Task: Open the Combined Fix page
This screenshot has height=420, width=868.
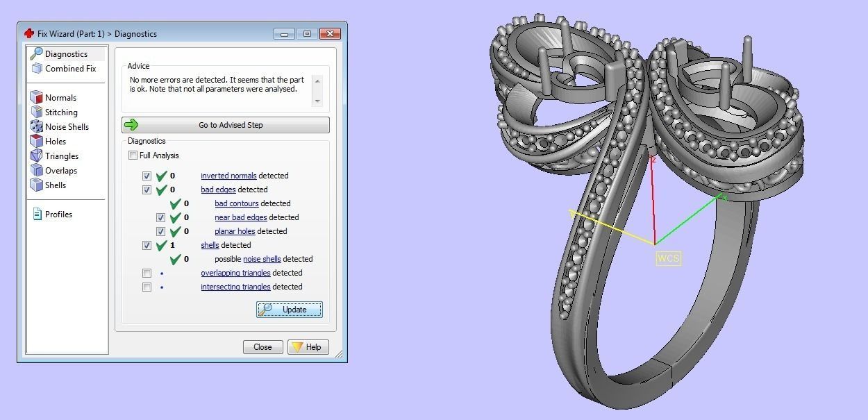Action: click(x=70, y=68)
